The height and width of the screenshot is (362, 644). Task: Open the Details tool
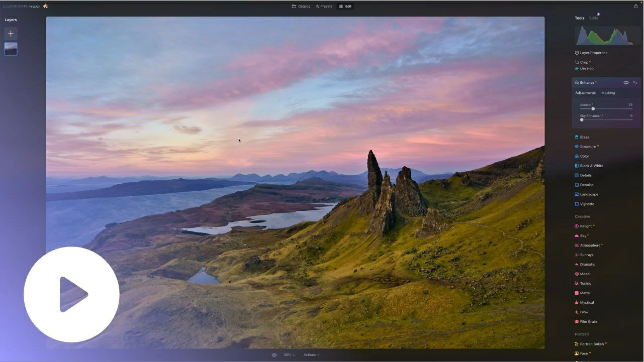(x=583, y=175)
